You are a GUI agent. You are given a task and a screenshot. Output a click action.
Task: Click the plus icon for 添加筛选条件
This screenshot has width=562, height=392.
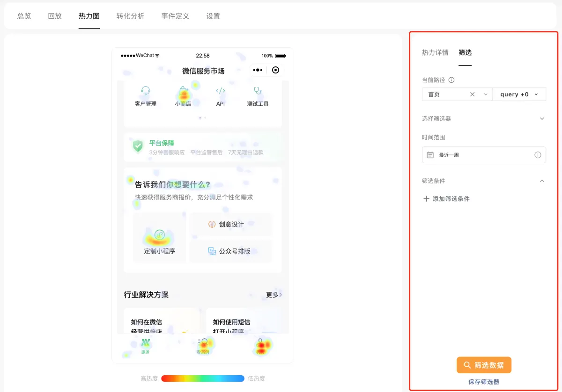[426, 199]
